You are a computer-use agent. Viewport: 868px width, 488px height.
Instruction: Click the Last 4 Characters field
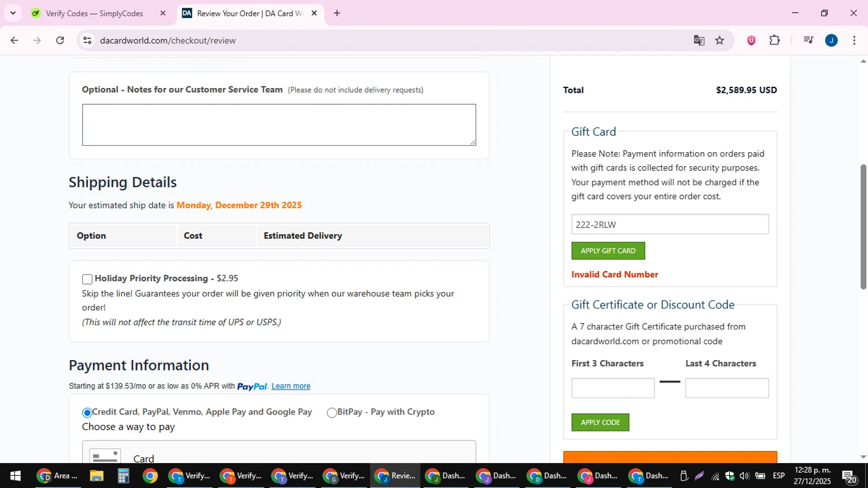click(x=727, y=388)
